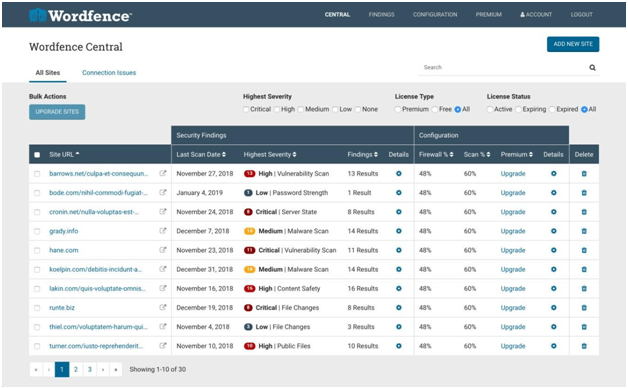Viewport: 628px width, 389px height.
Task: Switch to All Sites tab
Action: pyautogui.click(x=48, y=73)
